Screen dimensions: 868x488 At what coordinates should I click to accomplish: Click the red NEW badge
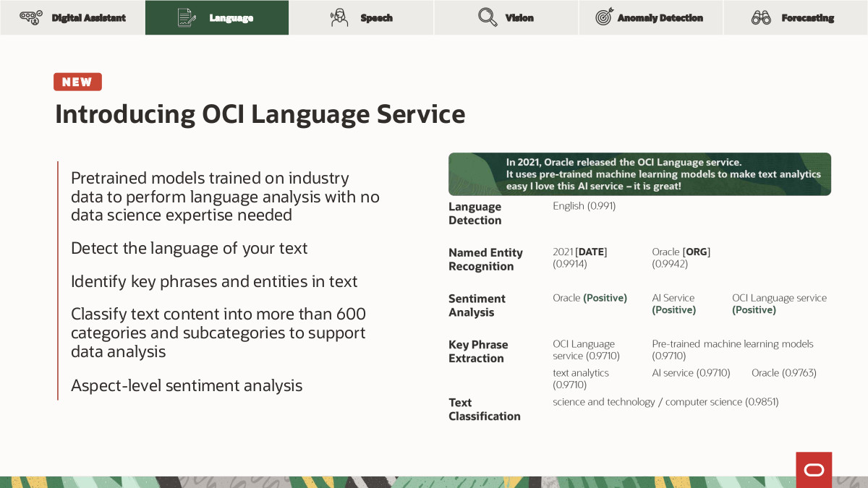pos(77,82)
